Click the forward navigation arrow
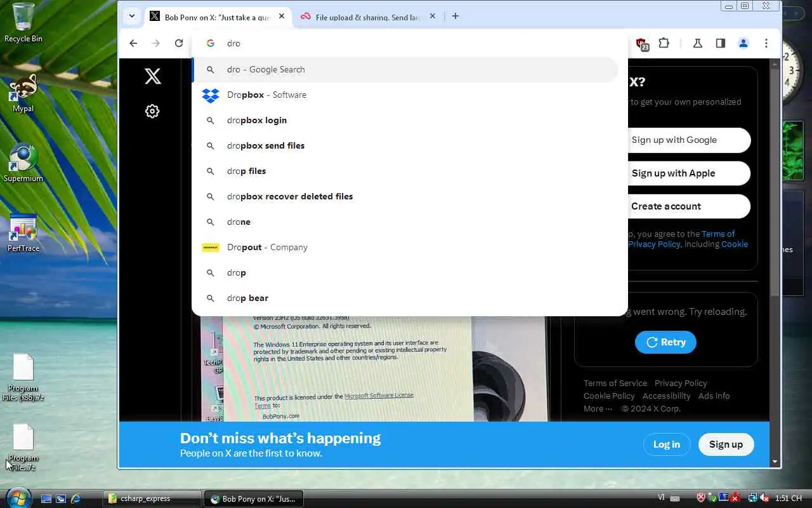Viewport: 812px width, 508px height. pyautogui.click(x=156, y=43)
